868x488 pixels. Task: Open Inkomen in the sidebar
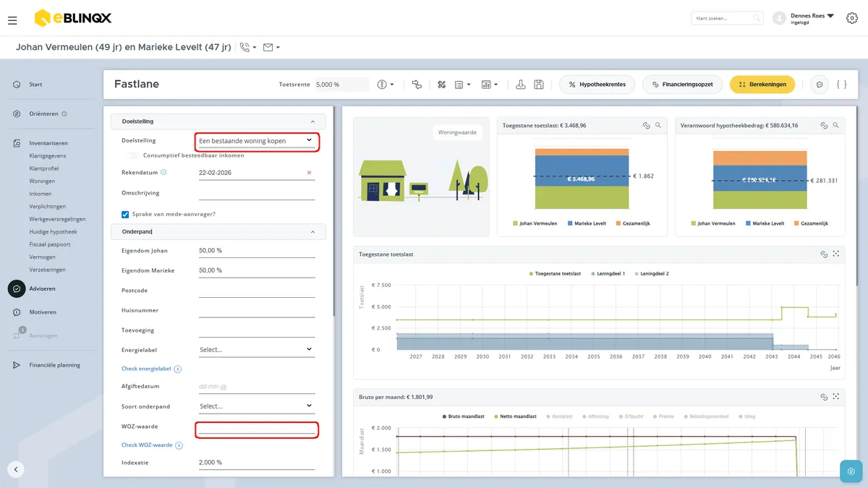point(41,194)
